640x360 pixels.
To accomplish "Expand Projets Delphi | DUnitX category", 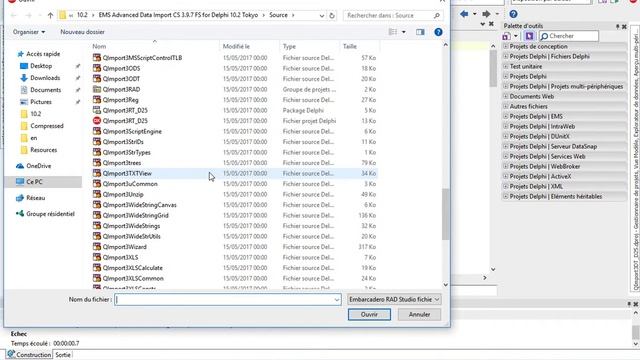I will pos(506,136).
